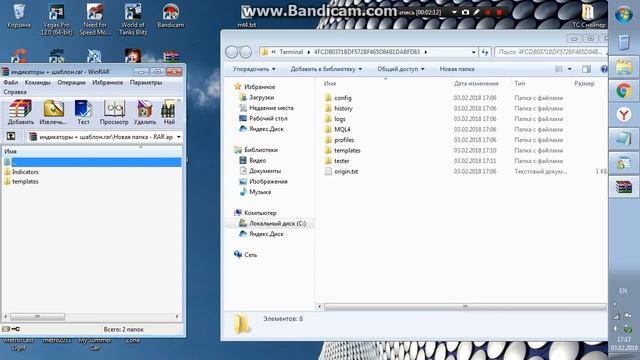Image resolution: width=640 pixels, height=360 pixels.
Task: Open the Добавить в библиотеку dropdown
Action: [x=326, y=69]
